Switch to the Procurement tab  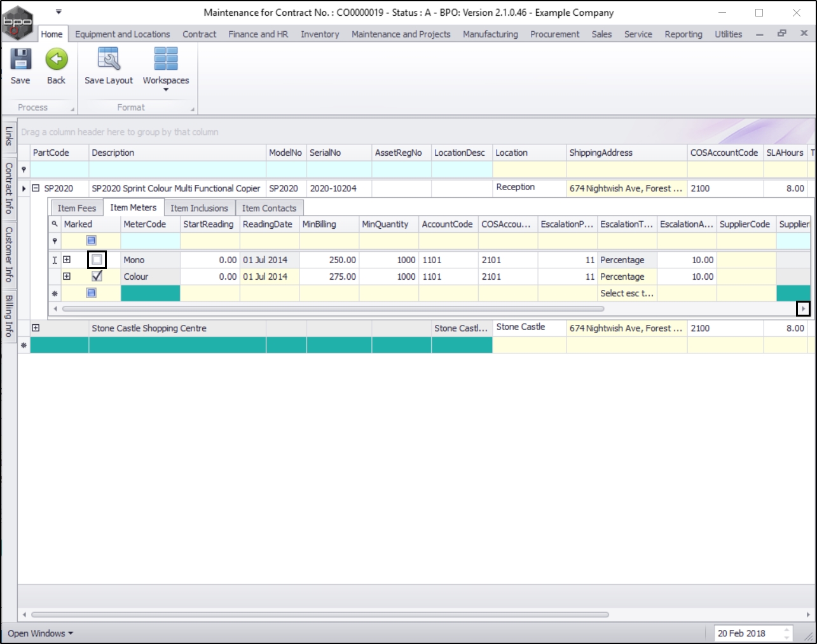[555, 34]
